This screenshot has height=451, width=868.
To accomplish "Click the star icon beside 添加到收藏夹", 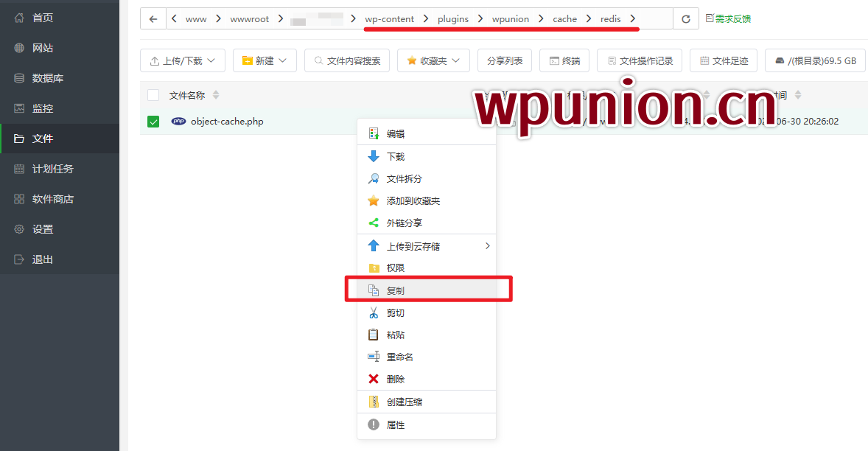I will pyautogui.click(x=374, y=201).
